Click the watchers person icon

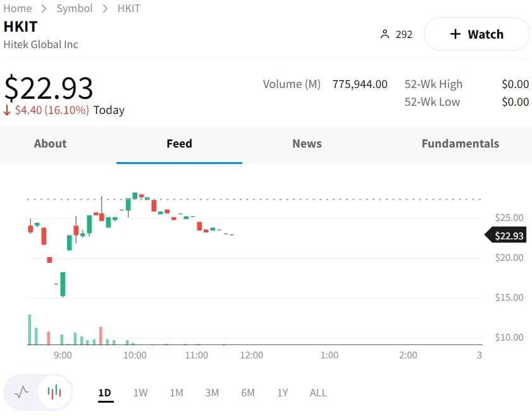[385, 34]
